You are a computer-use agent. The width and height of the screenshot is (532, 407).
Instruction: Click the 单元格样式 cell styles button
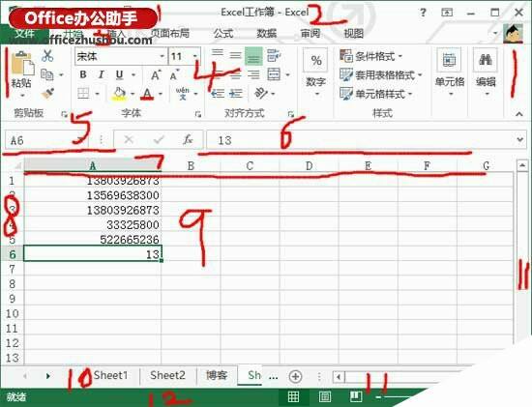[x=375, y=94]
